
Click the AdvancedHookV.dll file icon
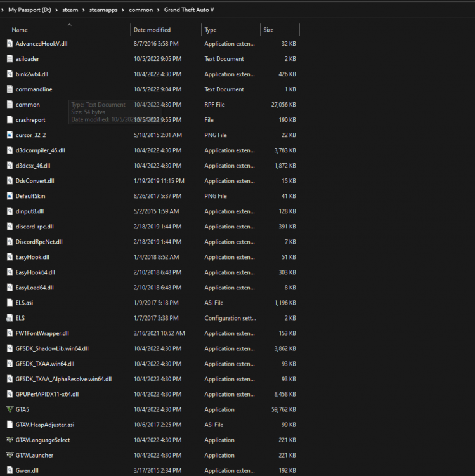pos(10,43)
